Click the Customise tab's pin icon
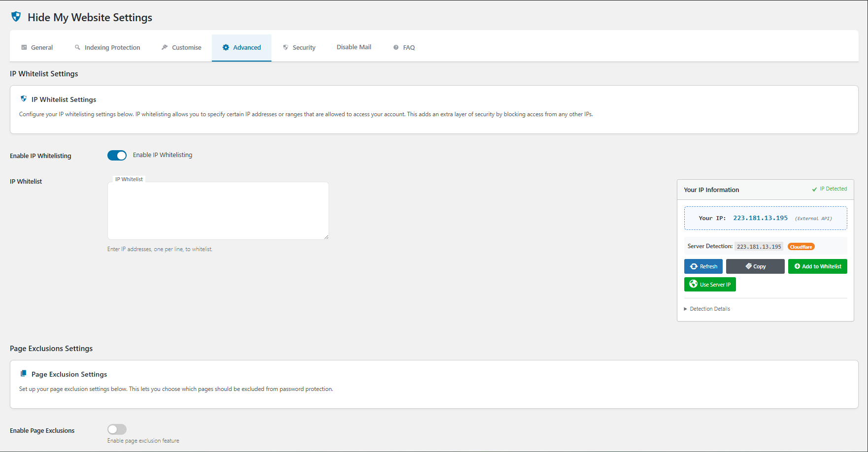868x452 pixels. (x=165, y=47)
